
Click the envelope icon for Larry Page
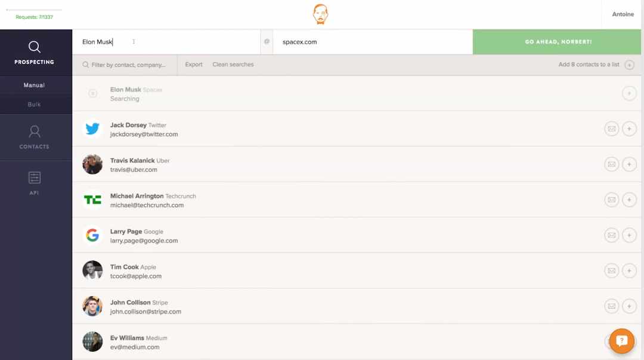(612, 235)
